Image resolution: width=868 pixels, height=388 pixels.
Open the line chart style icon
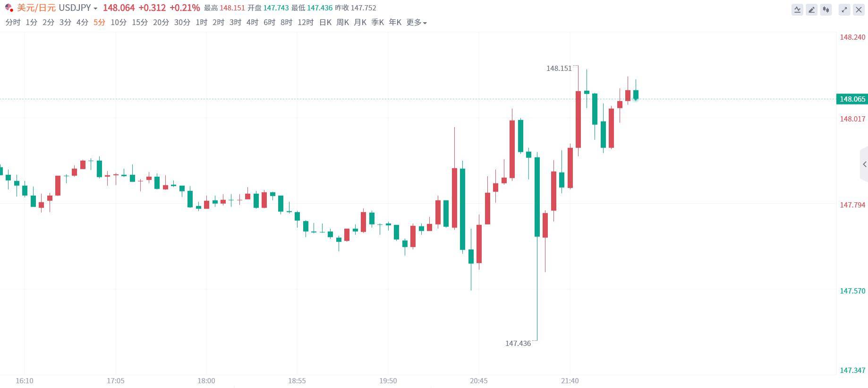click(x=797, y=9)
